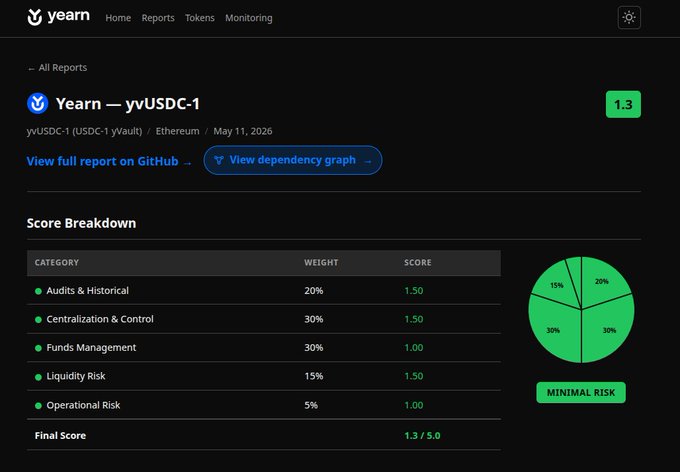Open the Home nav item
The width and height of the screenshot is (680, 472).
(x=118, y=18)
